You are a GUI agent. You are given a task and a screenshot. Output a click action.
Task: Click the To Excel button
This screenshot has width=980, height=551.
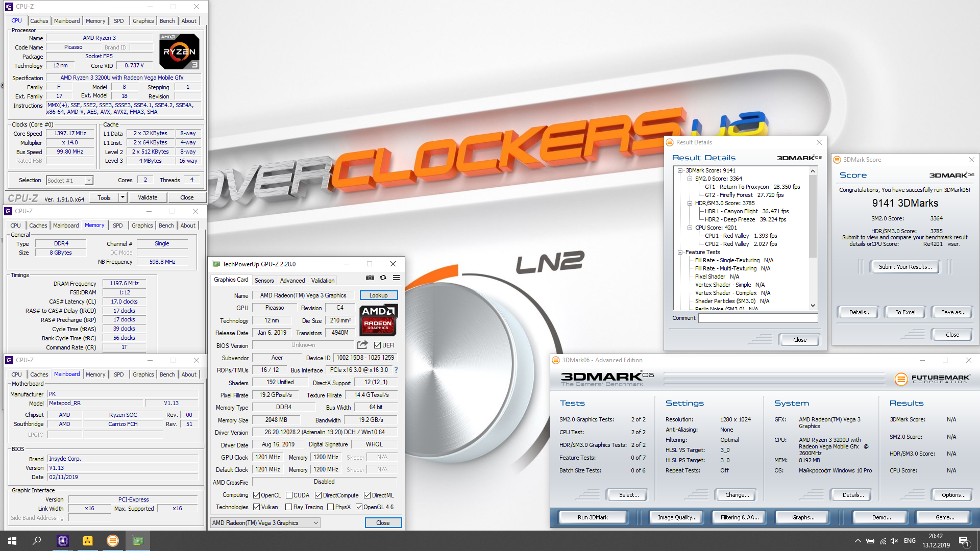(x=905, y=312)
